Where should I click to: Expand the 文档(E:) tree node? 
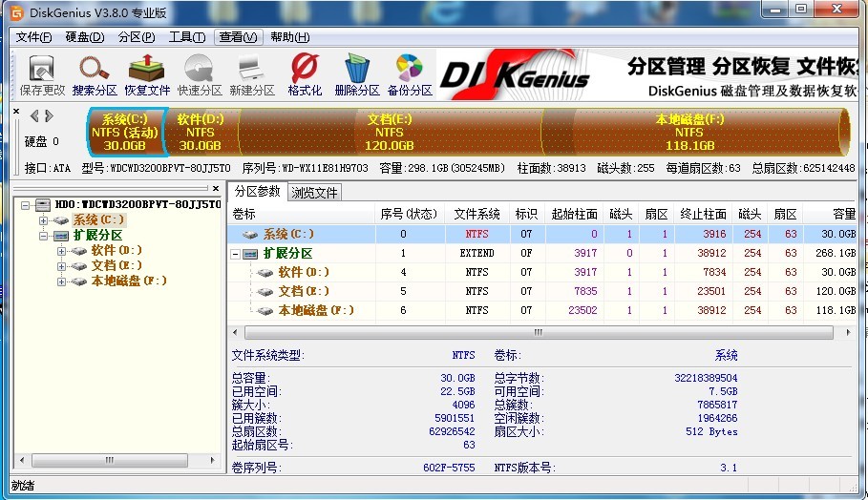click(62, 265)
